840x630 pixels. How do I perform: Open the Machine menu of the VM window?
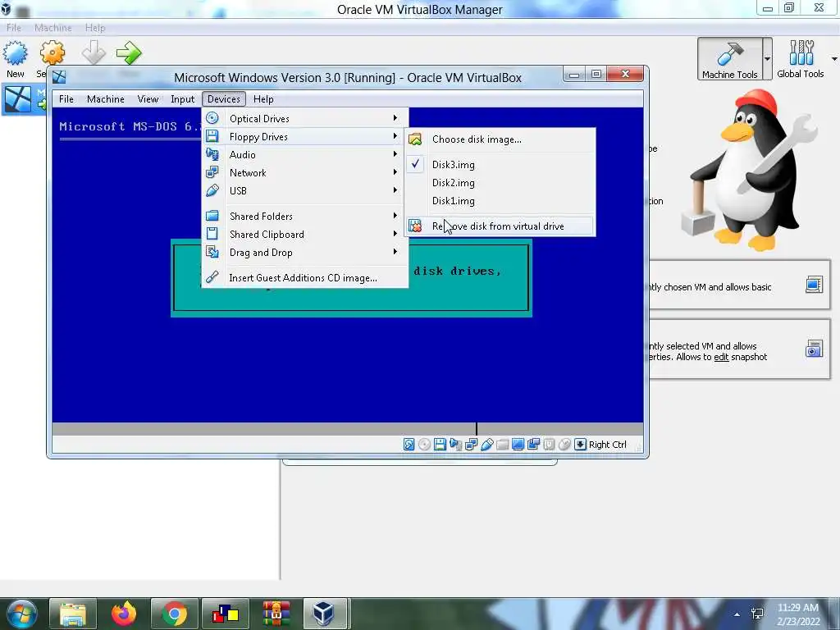106,99
